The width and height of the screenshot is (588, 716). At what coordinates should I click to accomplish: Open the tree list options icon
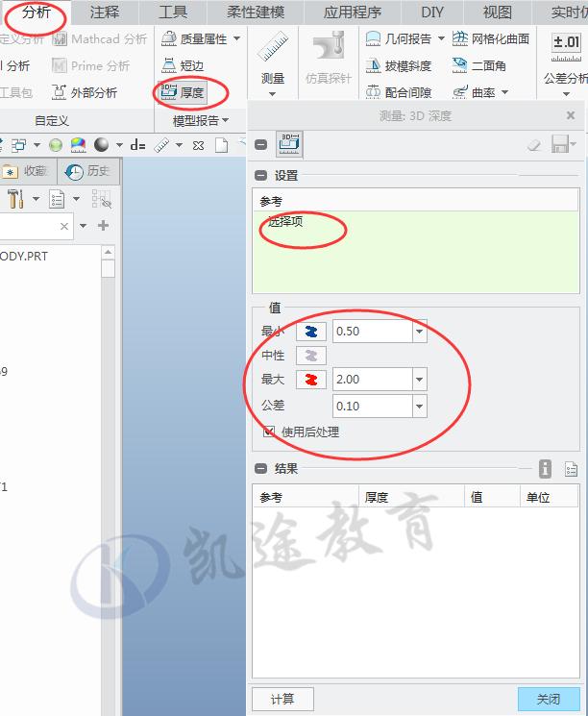point(57,199)
